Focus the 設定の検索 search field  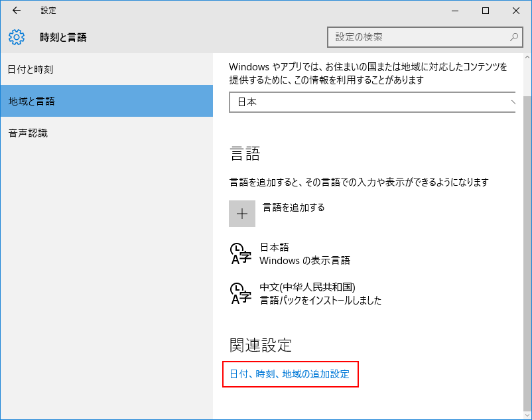tap(418, 37)
